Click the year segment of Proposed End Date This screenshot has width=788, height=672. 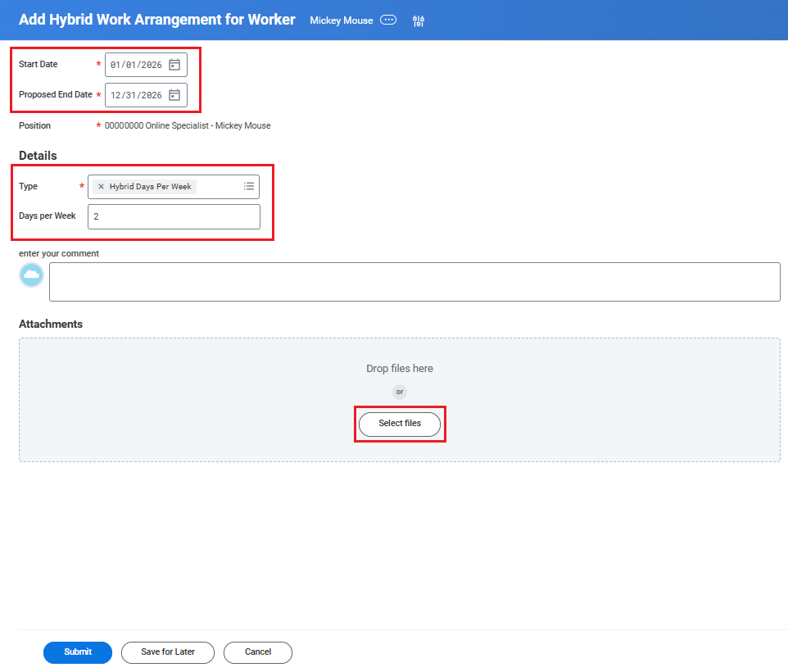[152, 95]
